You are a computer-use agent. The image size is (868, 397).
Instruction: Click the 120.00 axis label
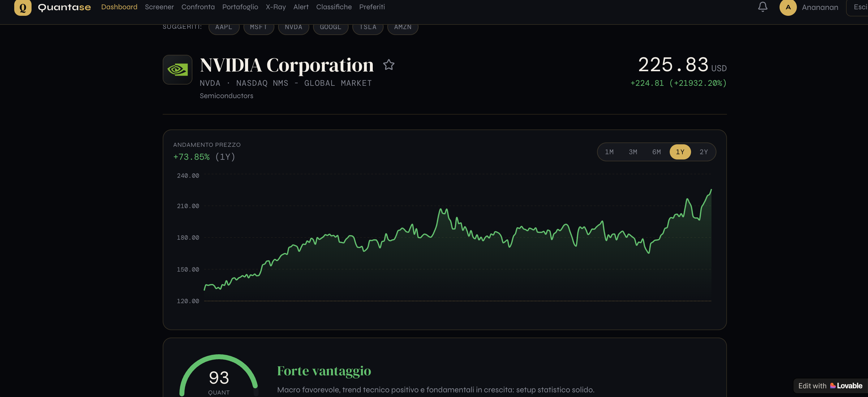[x=188, y=301]
